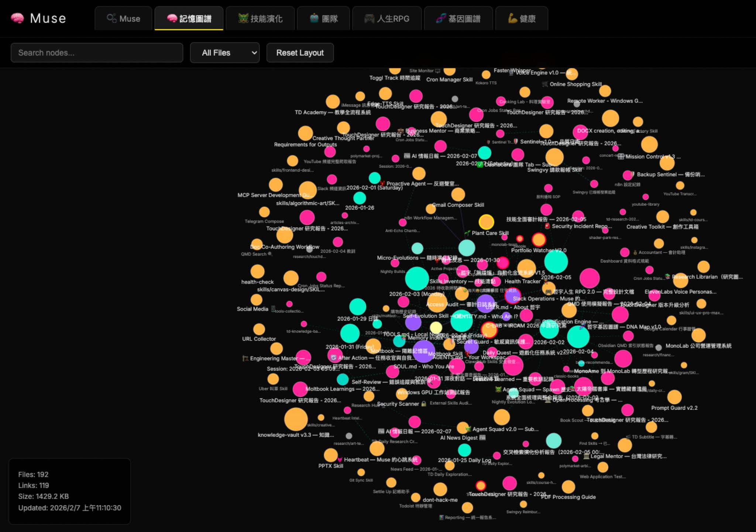Click the MCP Server Development node
This screenshot has height=532, width=756.
275,185
